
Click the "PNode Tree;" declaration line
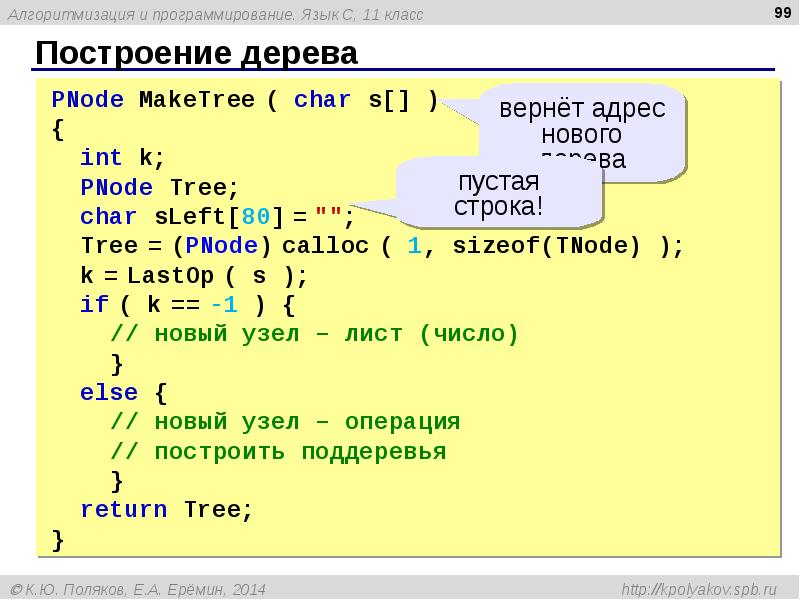click(x=159, y=188)
